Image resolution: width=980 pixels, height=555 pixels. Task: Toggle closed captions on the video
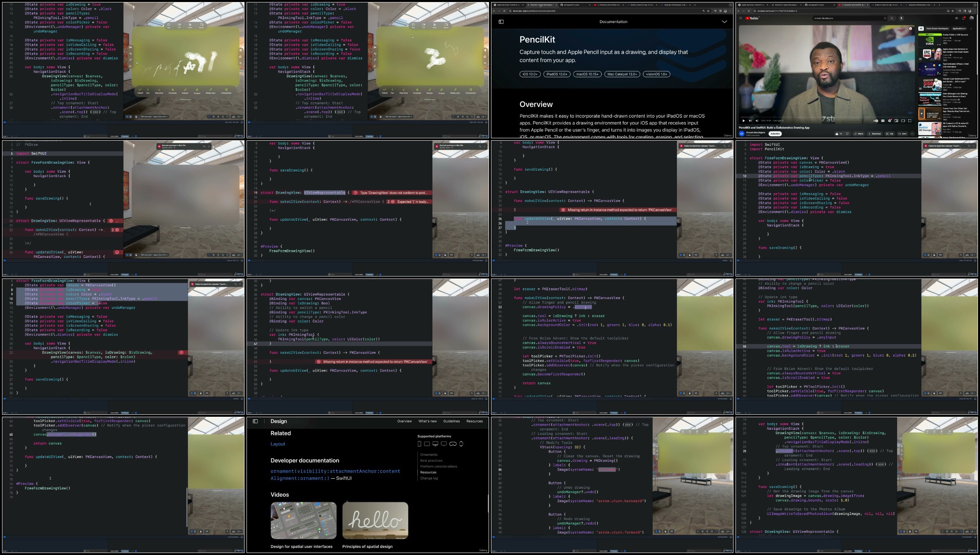883,121
